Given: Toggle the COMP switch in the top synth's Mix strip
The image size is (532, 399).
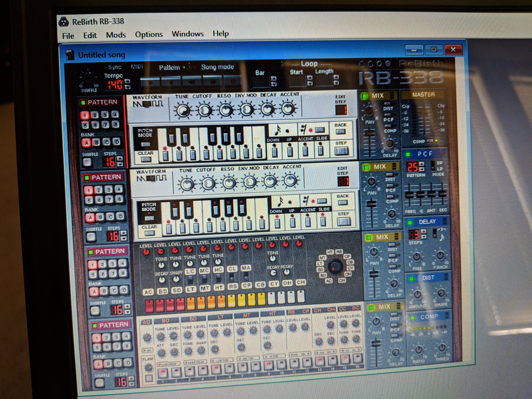Looking at the screenshot, I should pos(389,126).
